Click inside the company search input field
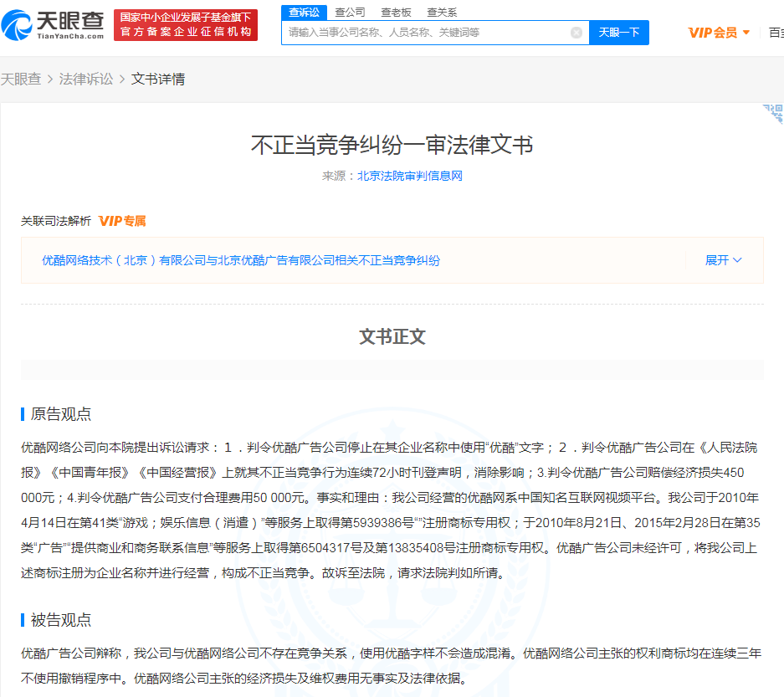Image resolution: width=784 pixels, height=697 pixels. click(x=418, y=32)
